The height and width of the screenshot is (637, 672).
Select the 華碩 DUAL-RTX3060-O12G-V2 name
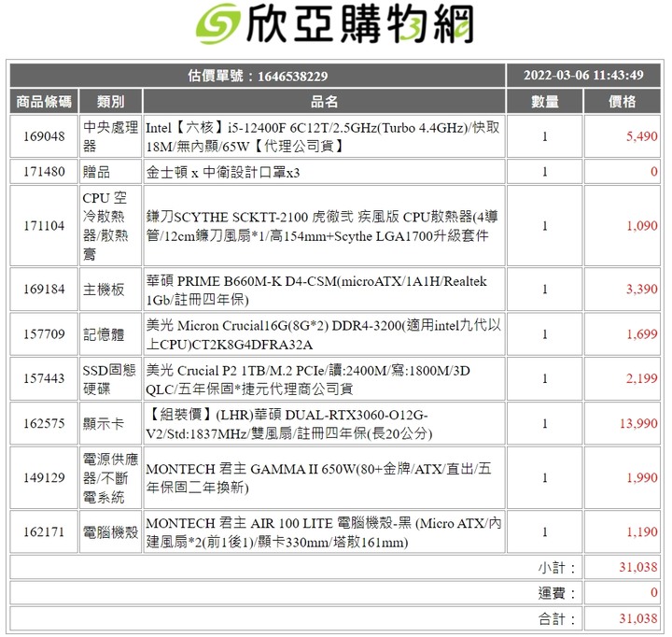[289, 424]
